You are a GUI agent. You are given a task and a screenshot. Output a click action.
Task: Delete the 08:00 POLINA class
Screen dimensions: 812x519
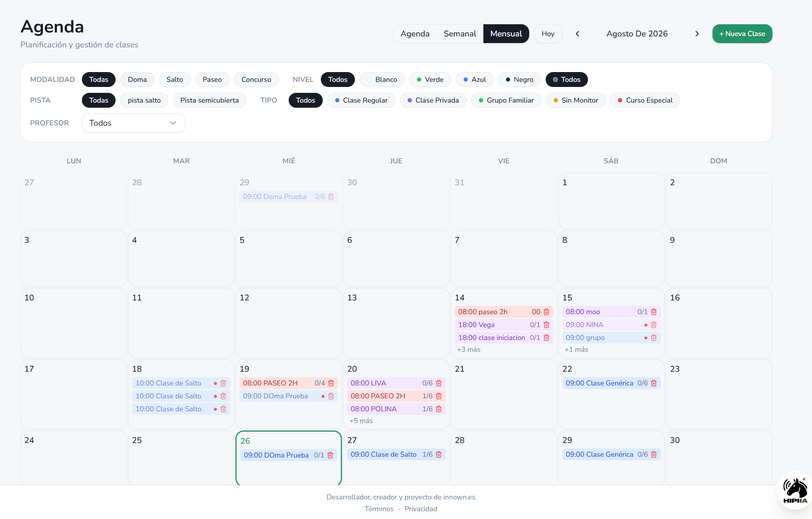[439, 409]
